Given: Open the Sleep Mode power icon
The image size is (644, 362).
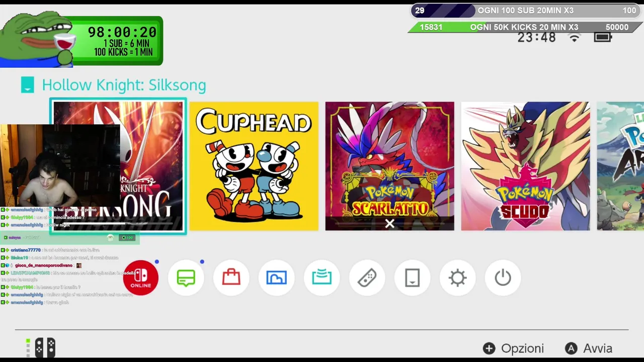Looking at the screenshot, I should (x=503, y=278).
